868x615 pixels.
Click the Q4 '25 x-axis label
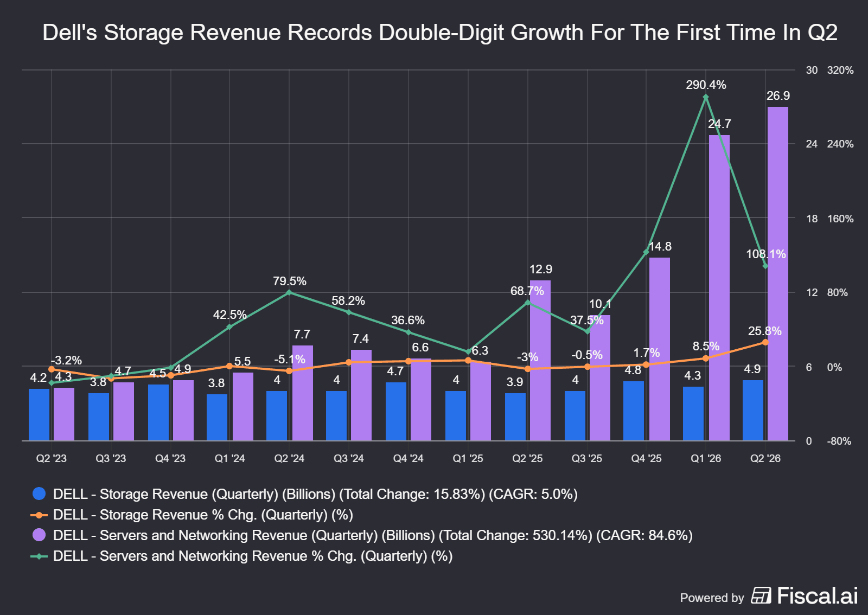click(646, 458)
